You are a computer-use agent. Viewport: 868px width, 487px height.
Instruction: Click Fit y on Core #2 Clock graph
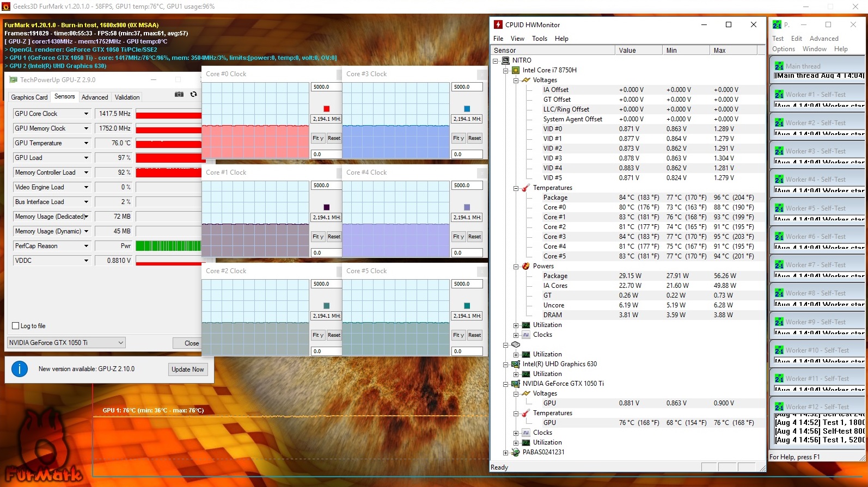(x=318, y=335)
